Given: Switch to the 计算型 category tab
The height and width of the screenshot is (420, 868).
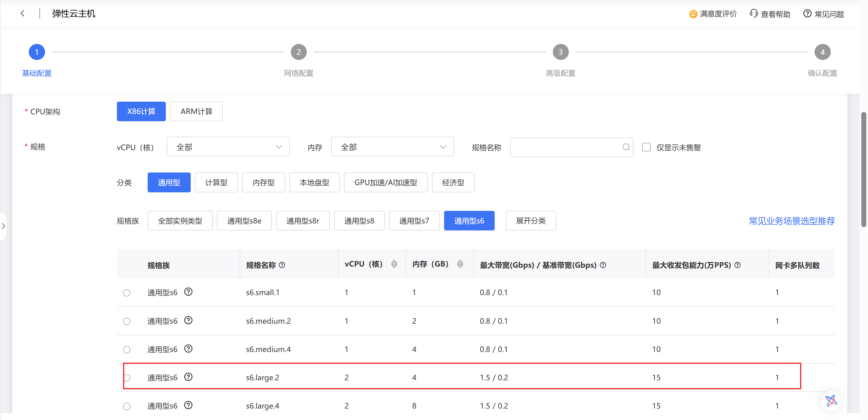Looking at the screenshot, I should [216, 183].
